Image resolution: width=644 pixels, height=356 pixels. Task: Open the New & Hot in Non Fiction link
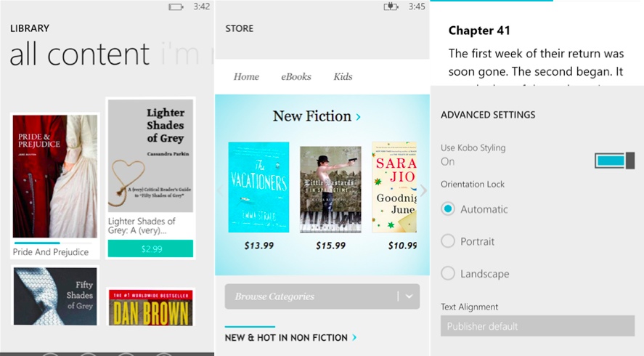click(286, 338)
